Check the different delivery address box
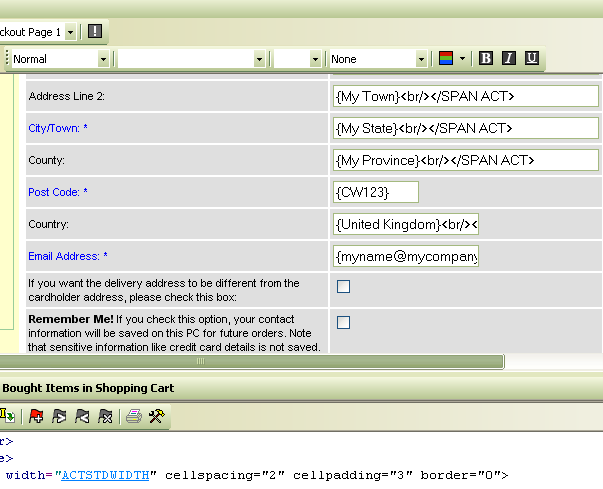The image size is (603, 489). 343,287
